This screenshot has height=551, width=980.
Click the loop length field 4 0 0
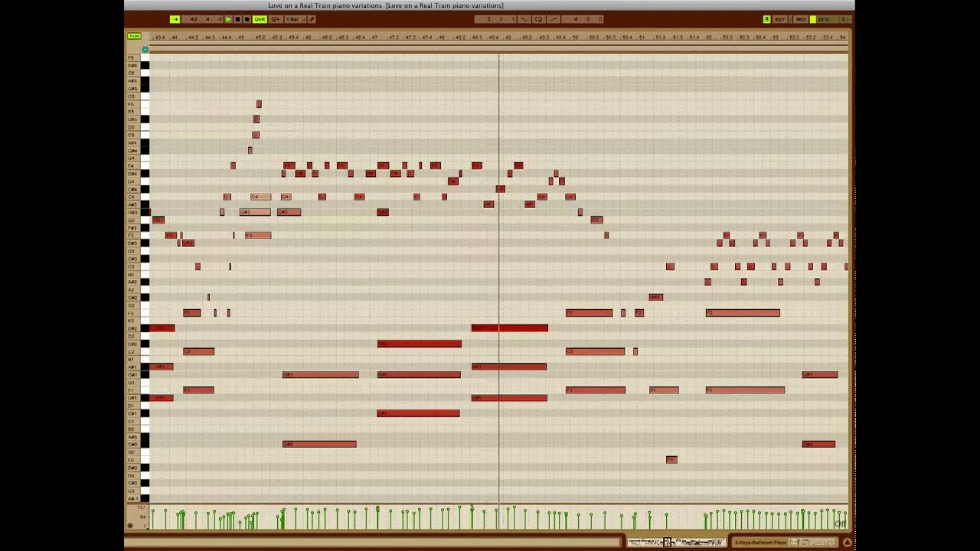[x=583, y=19]
